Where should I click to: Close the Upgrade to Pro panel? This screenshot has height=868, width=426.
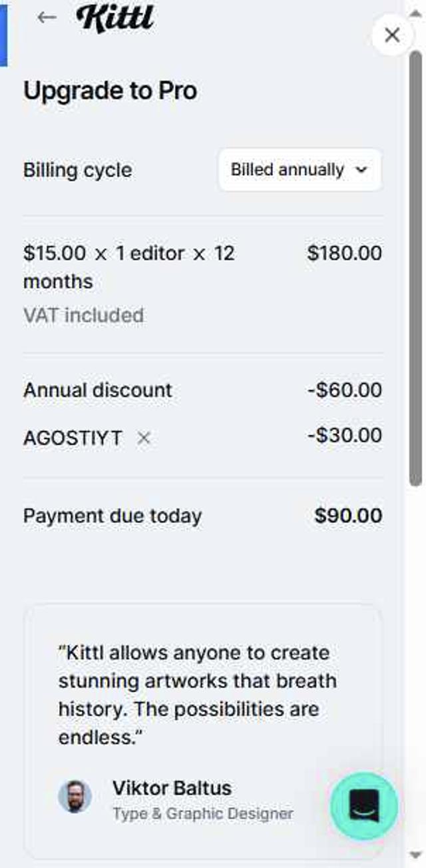click(x=392, y=35)
